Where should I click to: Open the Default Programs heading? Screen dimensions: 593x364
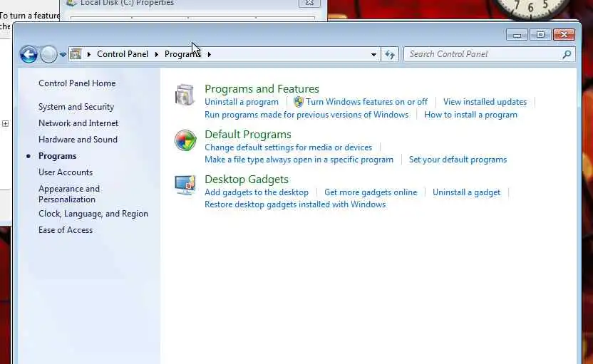coord(248,135)
